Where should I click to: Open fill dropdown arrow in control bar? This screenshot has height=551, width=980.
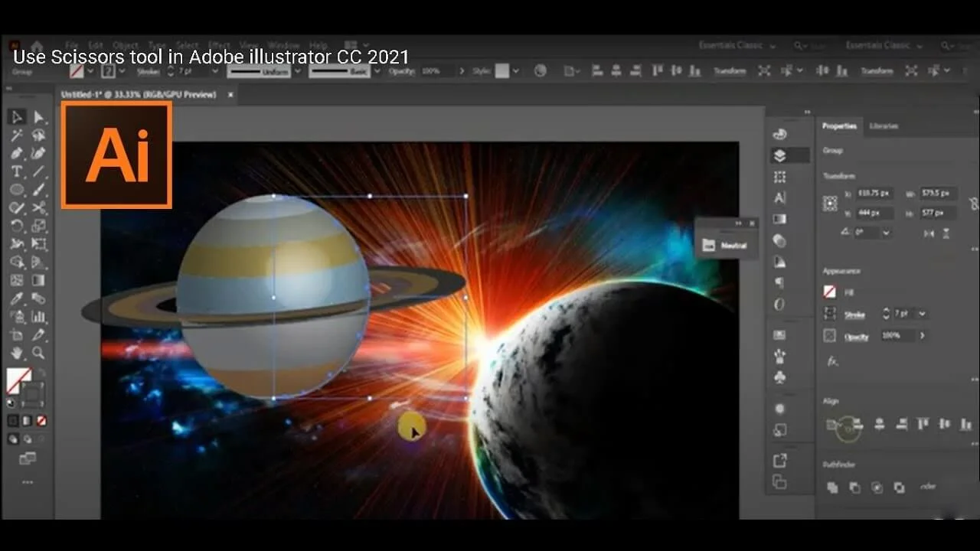(90, 71)
